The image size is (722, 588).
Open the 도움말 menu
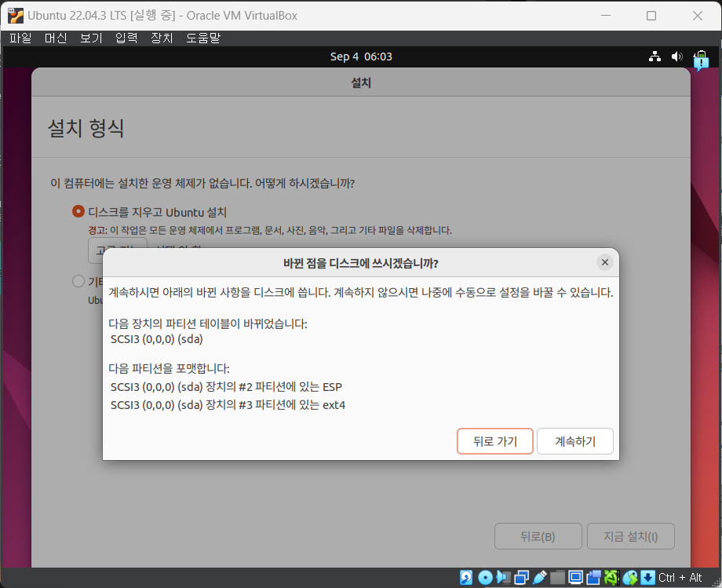coord(203,38)
